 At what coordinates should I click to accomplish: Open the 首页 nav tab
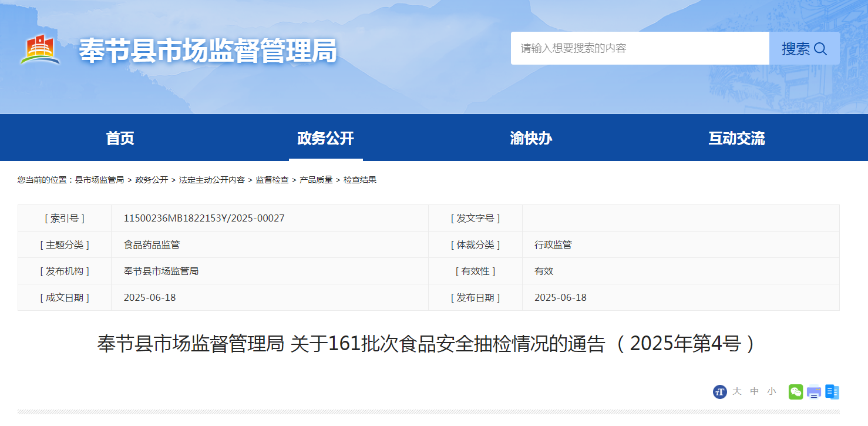[x=120, y=138]
